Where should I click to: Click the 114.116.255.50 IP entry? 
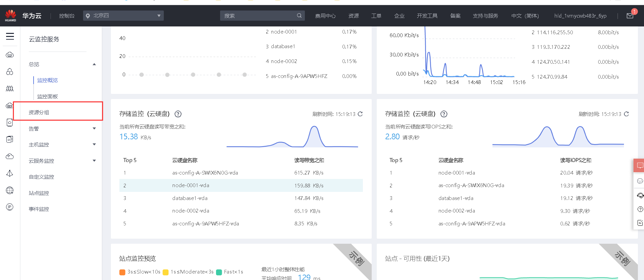click(555, 33)
